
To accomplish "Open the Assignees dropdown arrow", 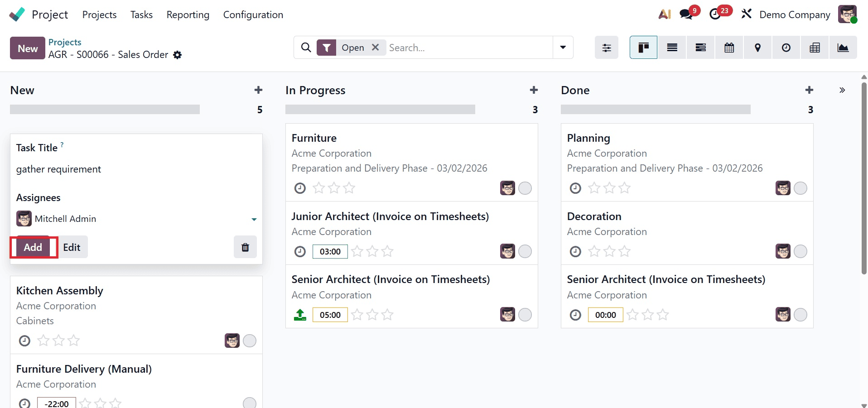I will click(254, 219).
